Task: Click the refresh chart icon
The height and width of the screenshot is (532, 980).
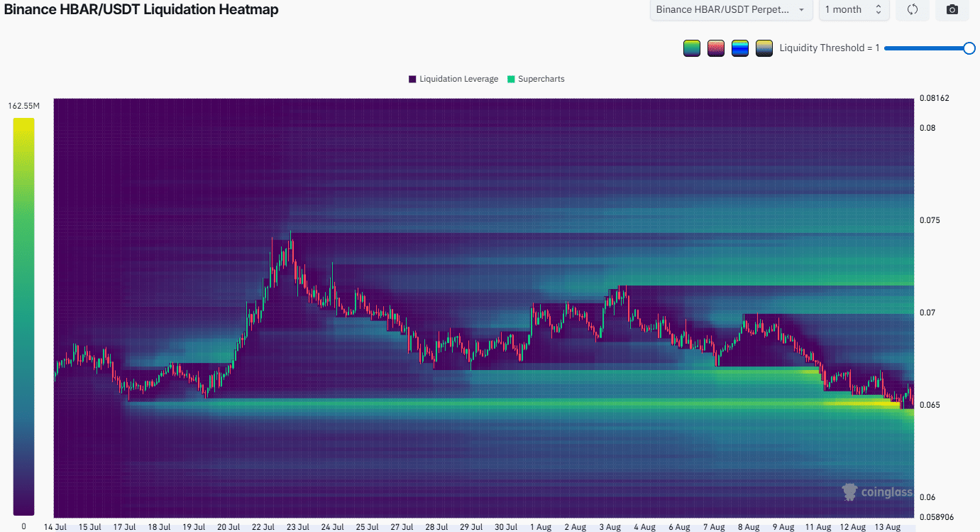Action: [x=913, y=9]
